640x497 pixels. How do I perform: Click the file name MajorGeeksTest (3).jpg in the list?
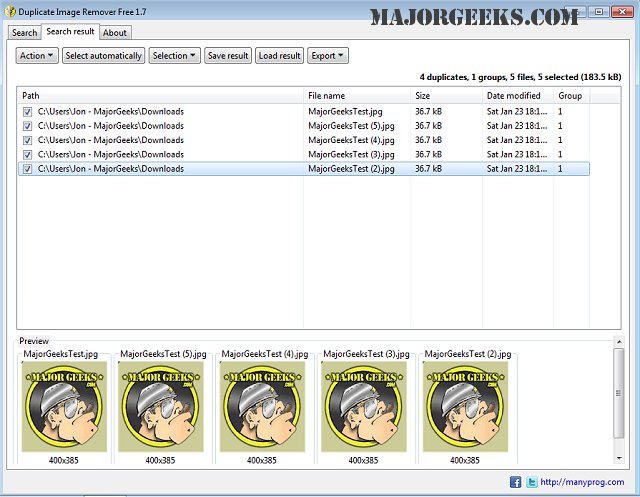(351, 155)
